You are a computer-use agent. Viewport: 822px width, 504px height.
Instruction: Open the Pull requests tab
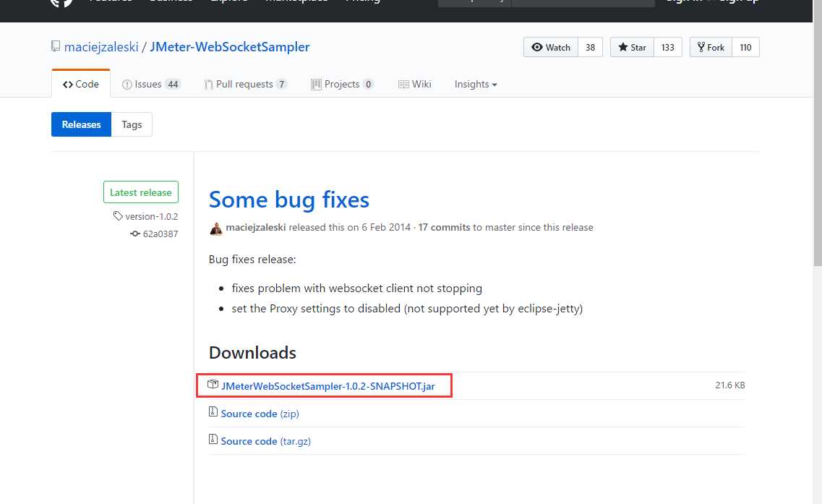point(245,84)
